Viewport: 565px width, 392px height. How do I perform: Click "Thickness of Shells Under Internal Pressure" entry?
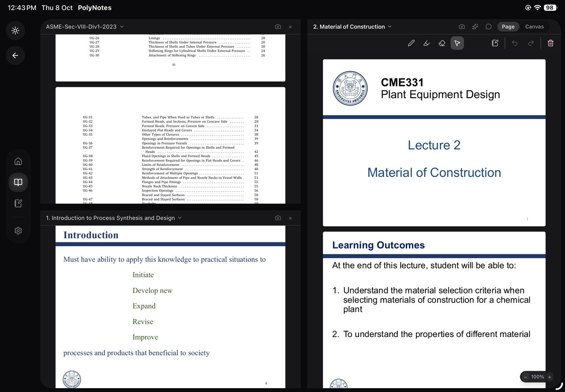point(183,42)
